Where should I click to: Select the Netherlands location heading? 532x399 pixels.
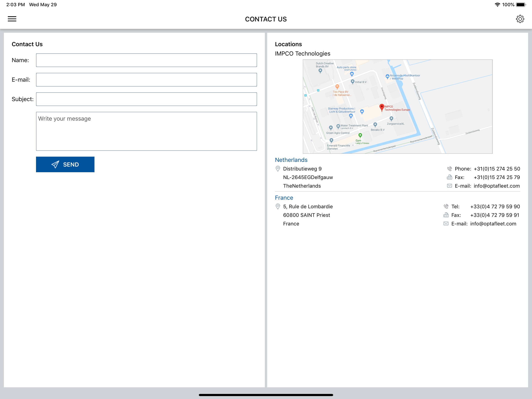291,160
